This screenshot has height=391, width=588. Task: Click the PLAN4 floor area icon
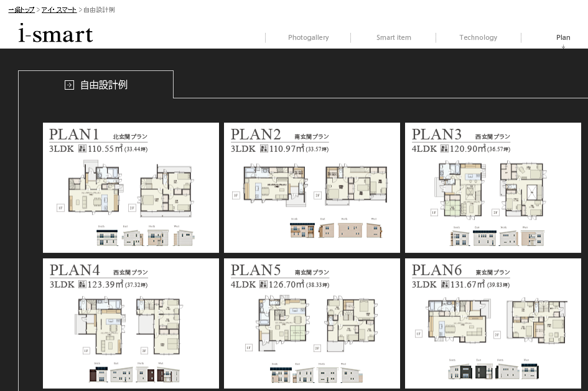pos(82,285)
